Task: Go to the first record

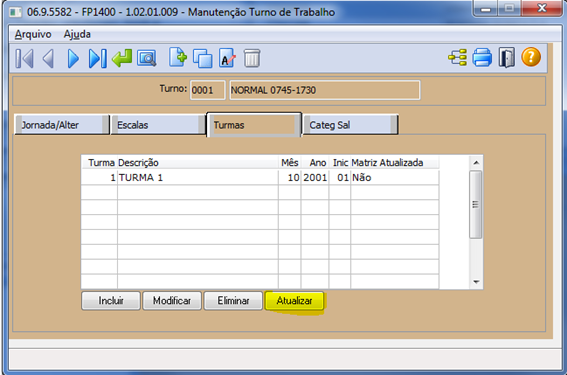Action: click(x=25, y=58)
